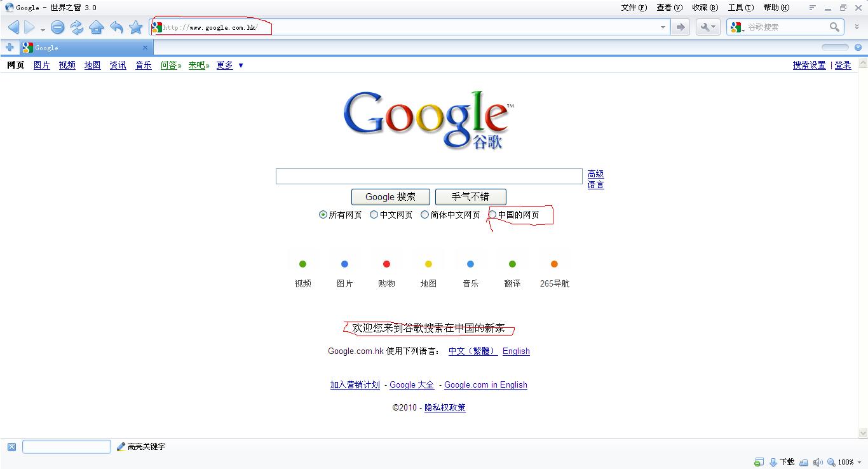Image resolution: width=868 pixels, height=469 pixels.
Task: Open the 收藏(B) menu
Action: pos(705,8)
